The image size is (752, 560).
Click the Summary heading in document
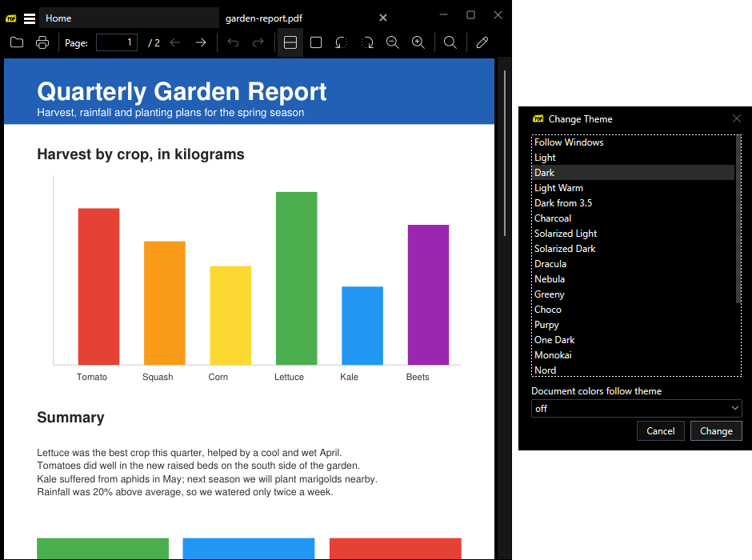(70, 417)
